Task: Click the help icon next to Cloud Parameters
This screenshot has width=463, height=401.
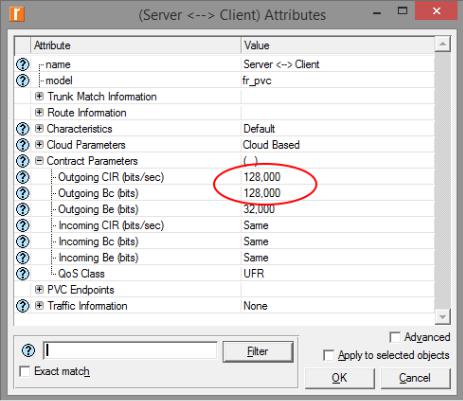Action: click(x=23, y=145)
